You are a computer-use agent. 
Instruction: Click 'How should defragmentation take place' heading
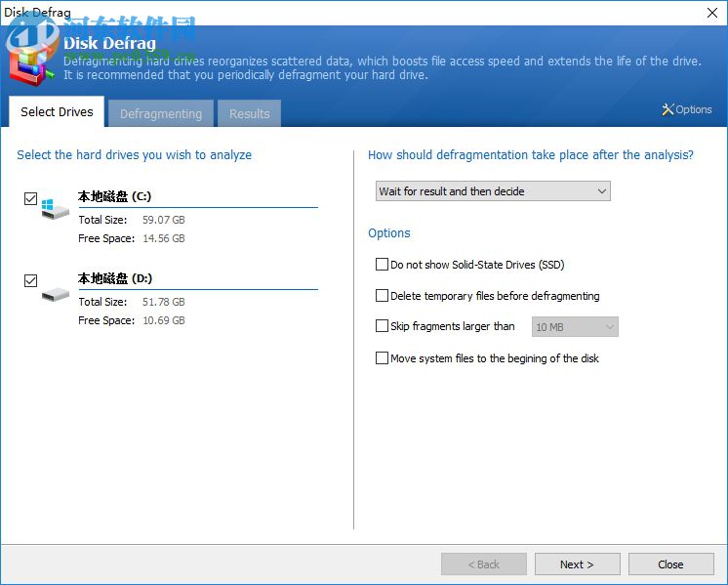click(x=531, y=154)
